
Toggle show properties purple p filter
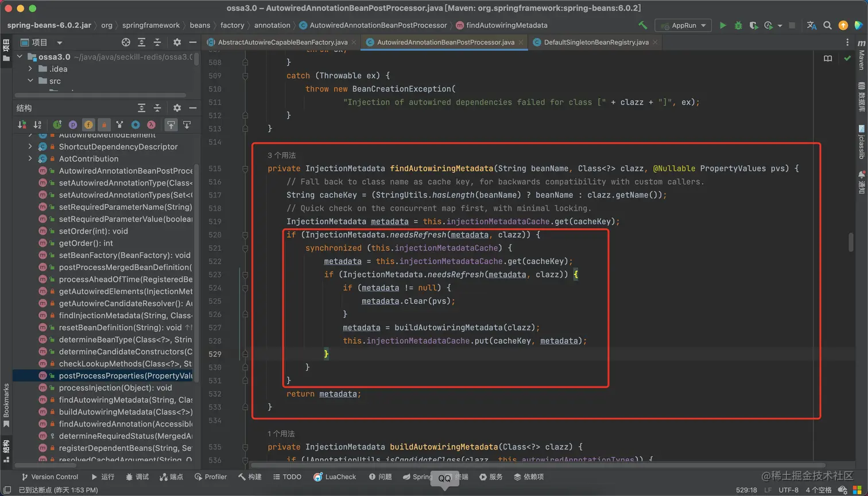(73, 125)
